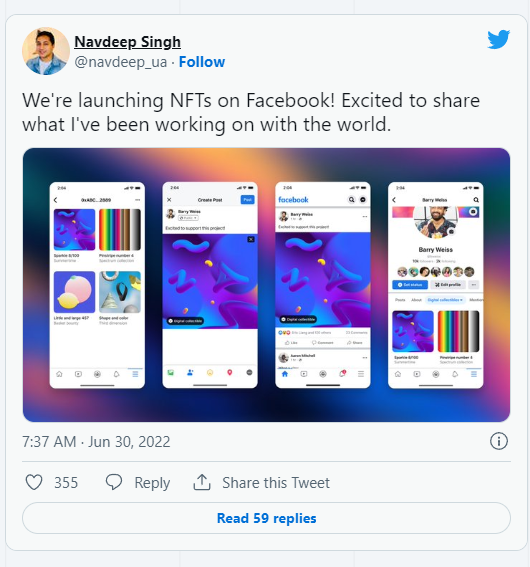Image resolution: width=530 pixels, height=567 pixels.
Task: Open the @navdeep_ua handle
Action: (121, 62)
